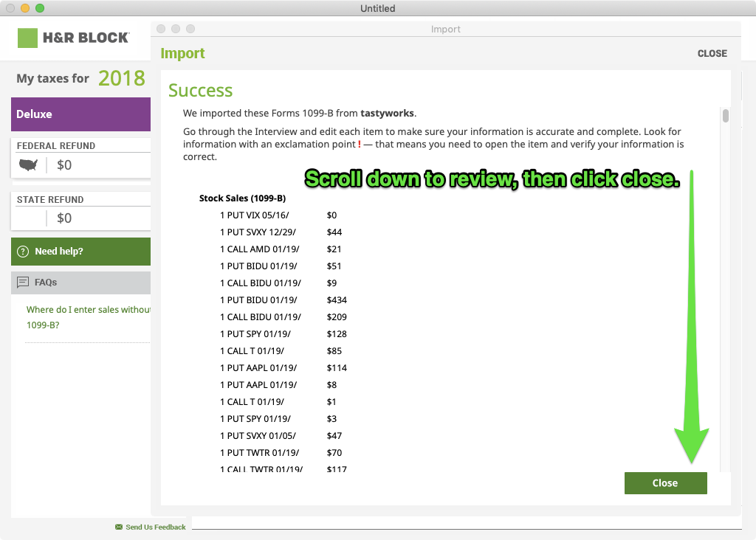Click the FAQs speech bubble icon

(23, 283)
